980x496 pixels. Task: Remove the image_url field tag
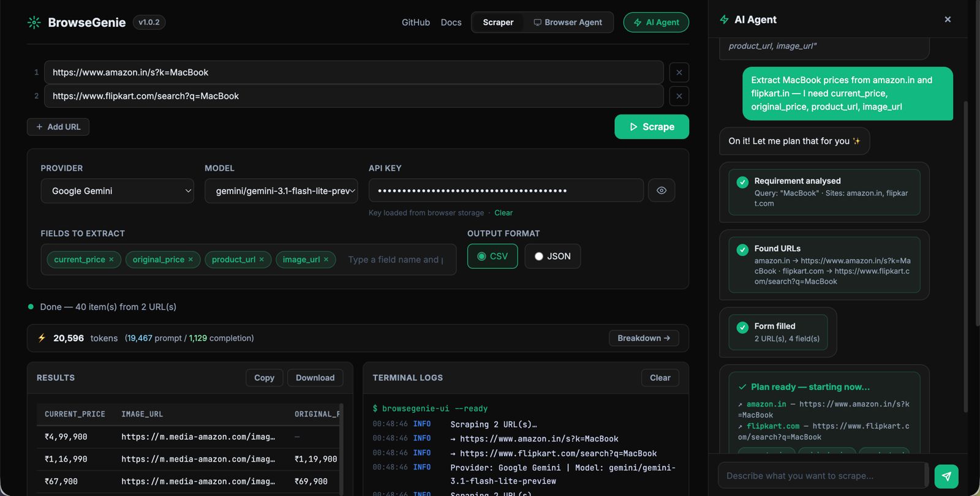tap(326, 260)
